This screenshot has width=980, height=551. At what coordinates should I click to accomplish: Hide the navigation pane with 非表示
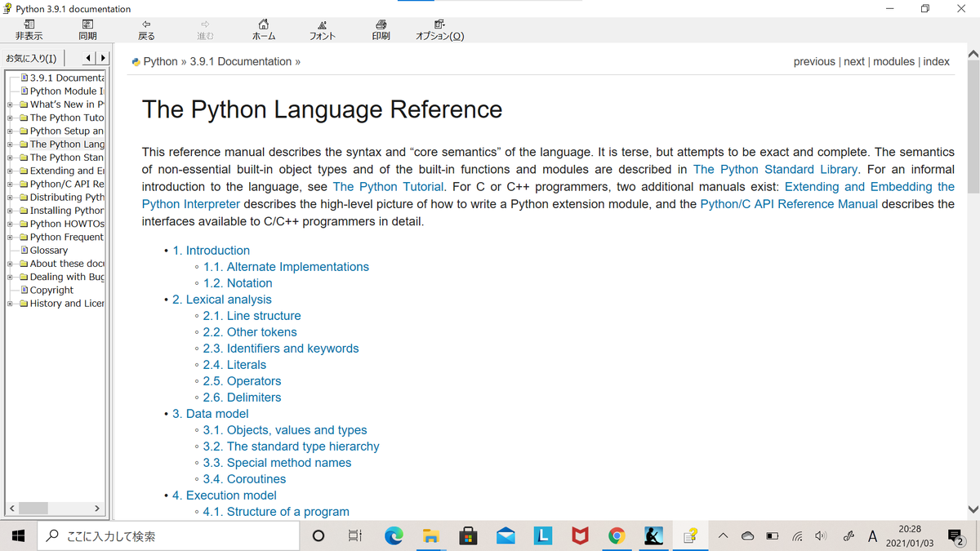[29, 30]
